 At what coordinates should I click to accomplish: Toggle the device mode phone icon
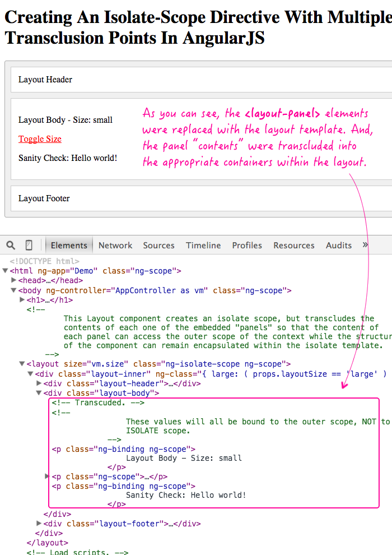click(x=29, y=245)
